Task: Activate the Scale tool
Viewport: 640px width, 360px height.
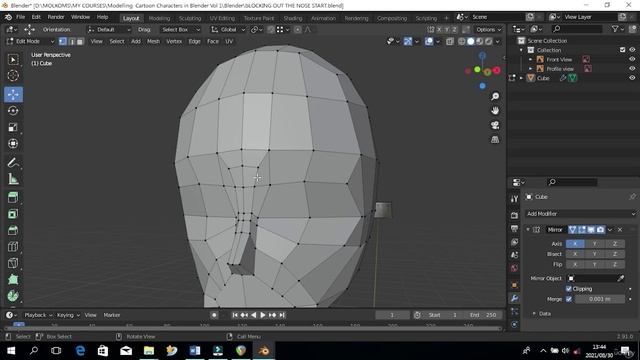Action: pyautogui.click(x=13, y=127)
